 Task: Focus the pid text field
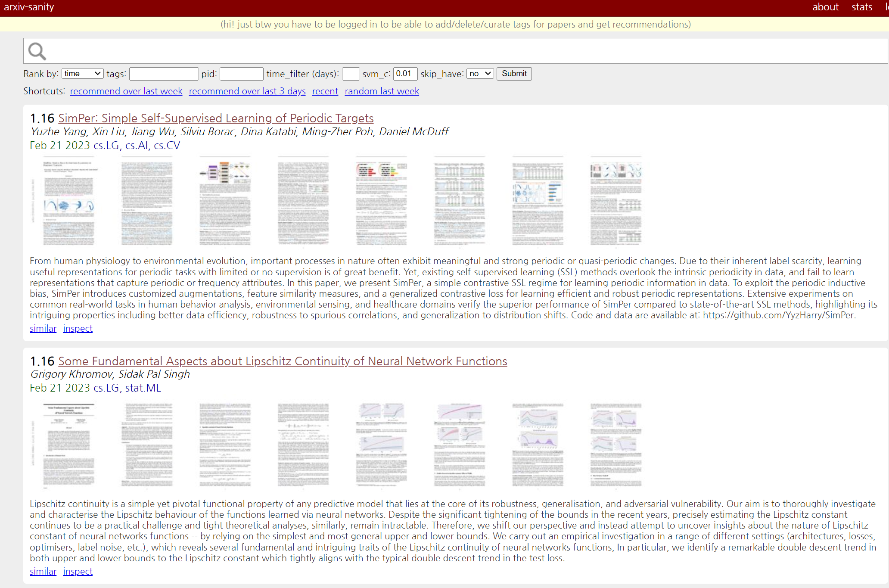[241, 74]
